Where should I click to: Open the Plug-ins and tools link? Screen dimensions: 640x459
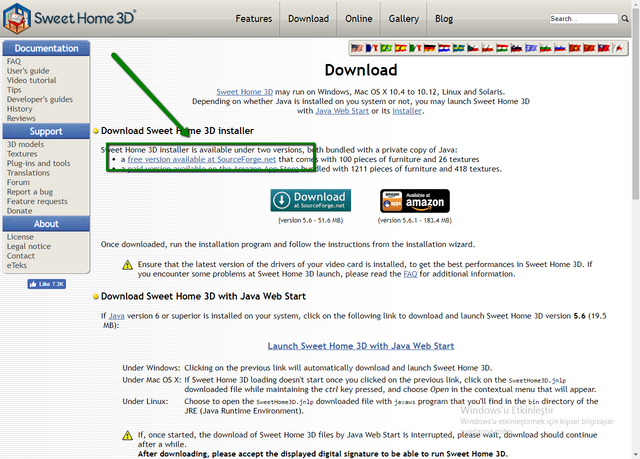[38, 163]
